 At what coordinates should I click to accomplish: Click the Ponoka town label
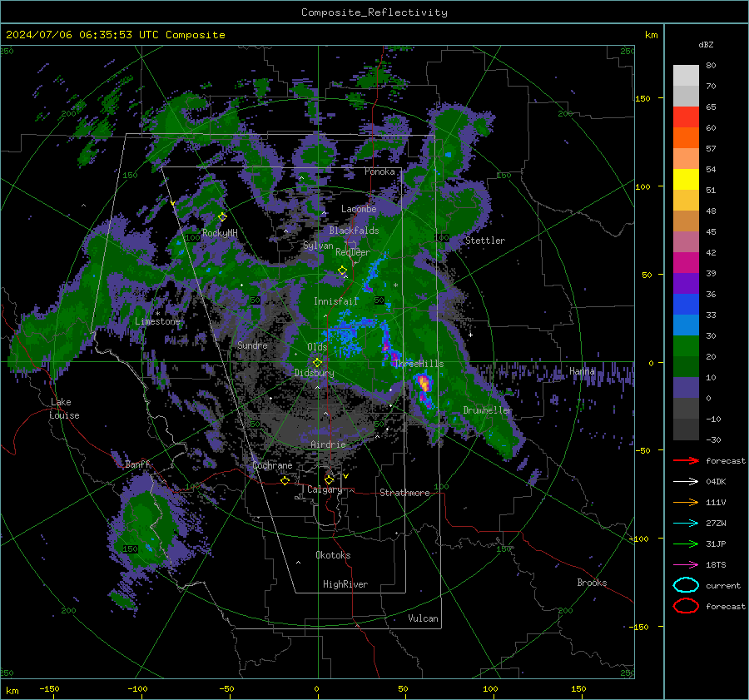(x=379, y=172)
